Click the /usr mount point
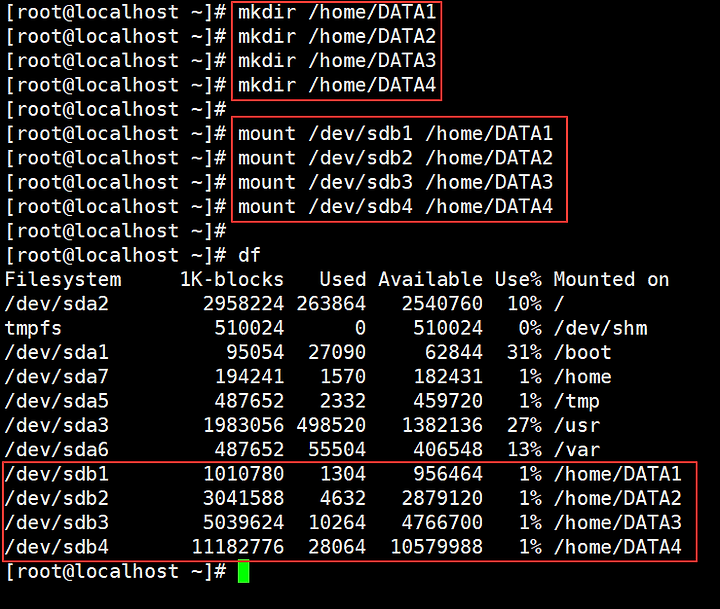The image size is (720, 609). click(577, 426)
